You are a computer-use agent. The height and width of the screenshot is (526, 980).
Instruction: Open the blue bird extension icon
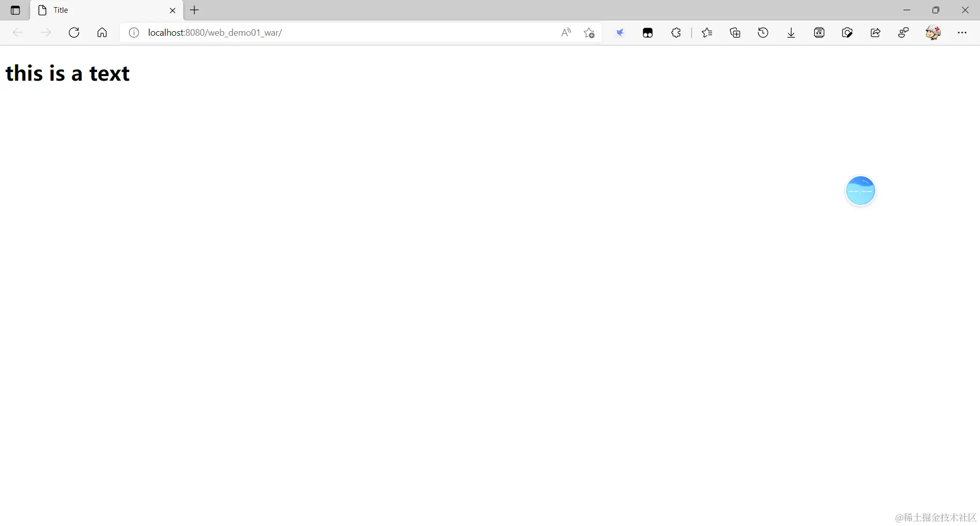tap(620, 33)
